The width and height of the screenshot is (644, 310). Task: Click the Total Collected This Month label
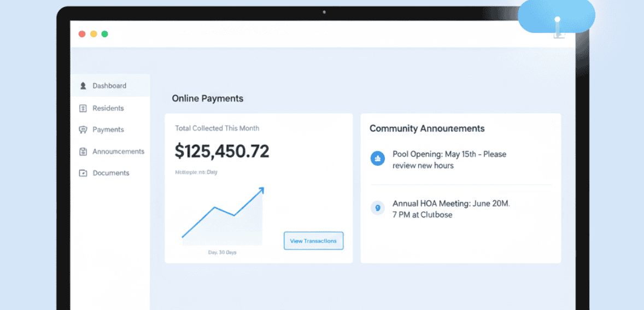pos(217,128)
